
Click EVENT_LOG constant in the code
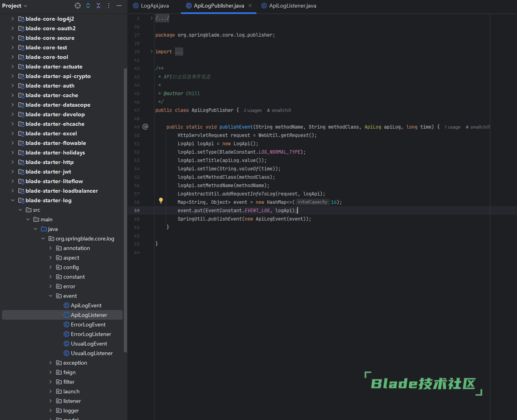click(257, 211)
